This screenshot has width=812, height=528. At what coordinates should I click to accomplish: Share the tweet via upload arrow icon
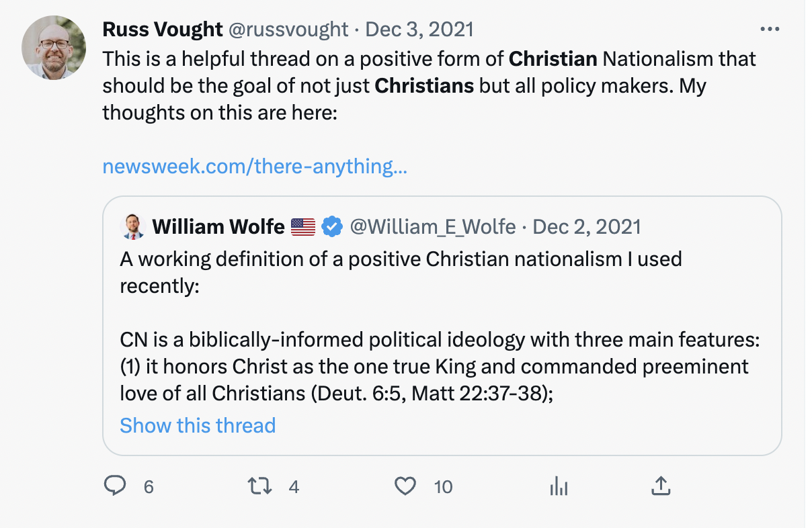coord(660,486)
